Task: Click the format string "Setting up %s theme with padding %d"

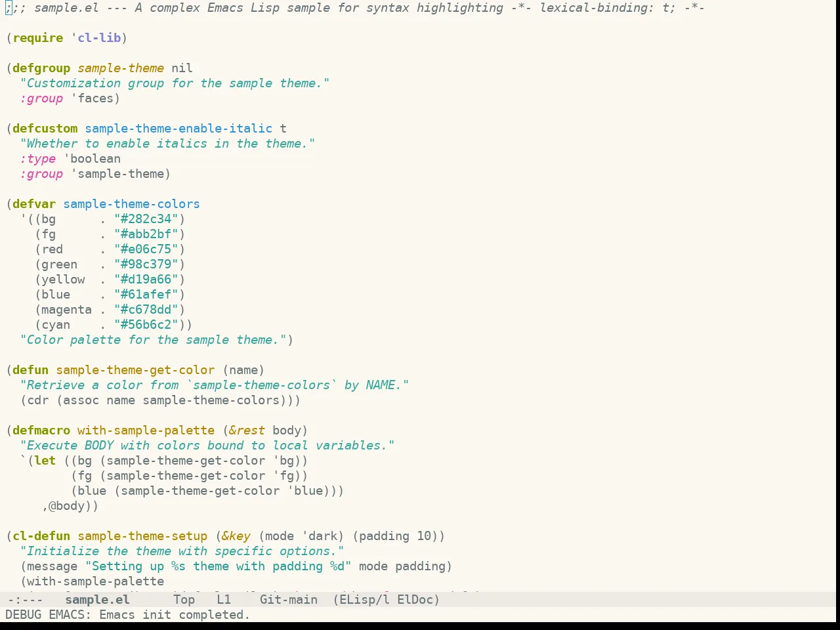Action: pyautogui.click(x=218, y=566)
